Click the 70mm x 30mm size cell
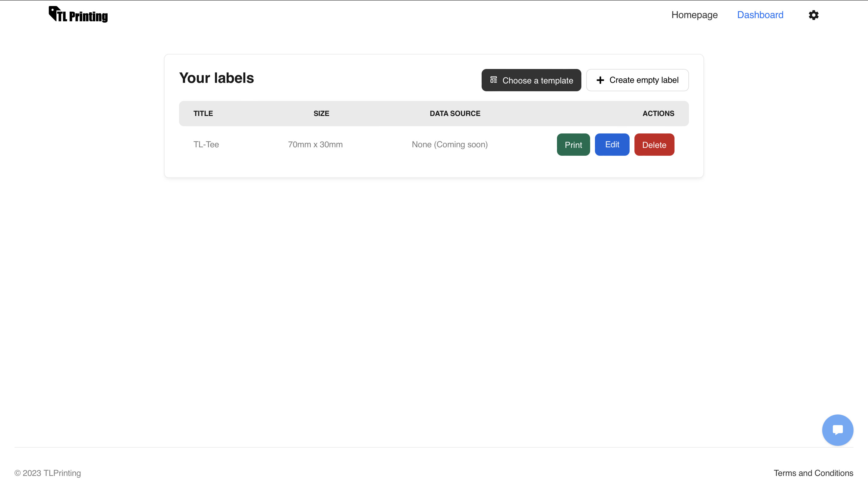 [x=315, y=145]
